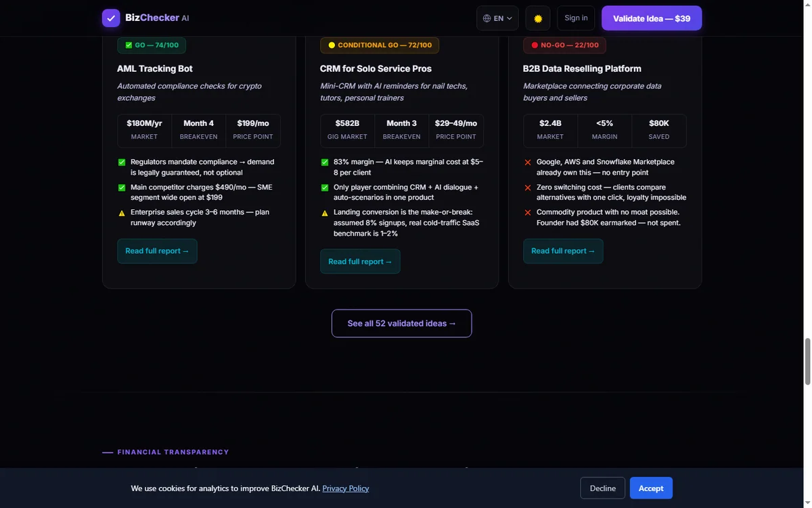The height and width of the screenshot is (508, 812).
Task: Click the $582B gig market stat
Action: coord(347,130)
